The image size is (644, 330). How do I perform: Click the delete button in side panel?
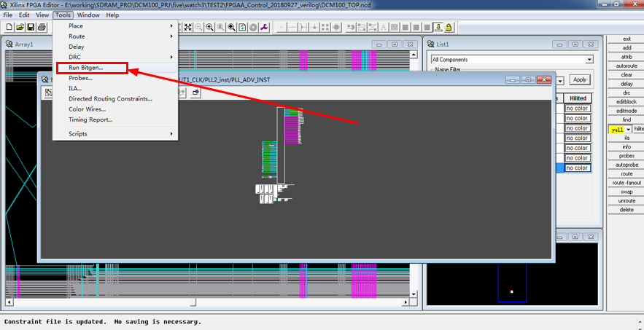pos(626,210)
